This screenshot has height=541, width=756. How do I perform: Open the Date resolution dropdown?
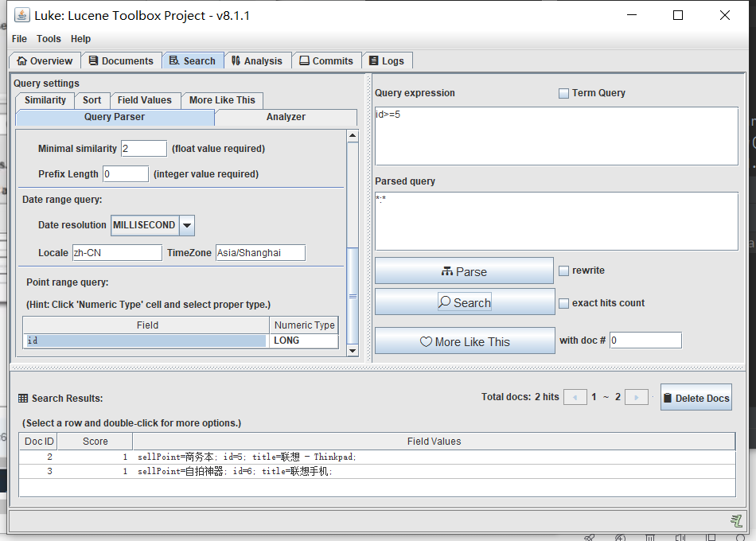[x=187, y=225]
